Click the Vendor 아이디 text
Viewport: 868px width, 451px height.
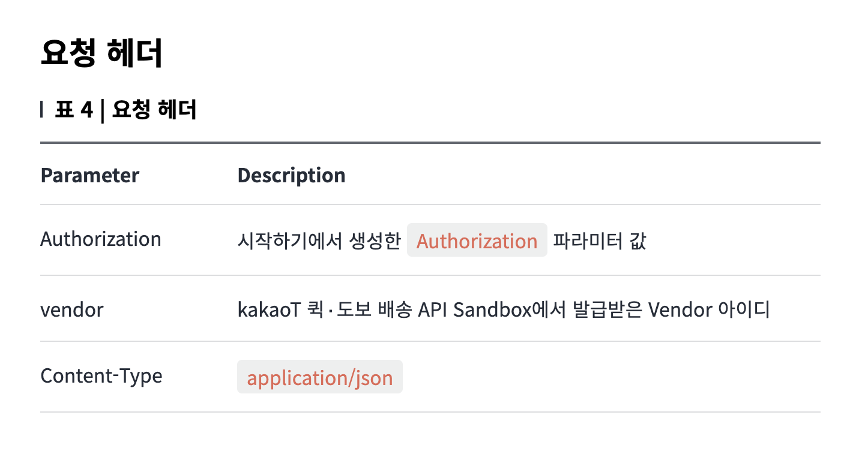click(x=710, y=309)
